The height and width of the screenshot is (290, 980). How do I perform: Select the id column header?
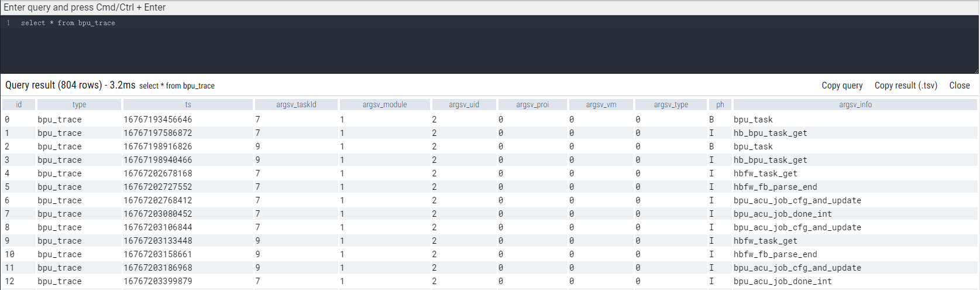click(19, 105)
